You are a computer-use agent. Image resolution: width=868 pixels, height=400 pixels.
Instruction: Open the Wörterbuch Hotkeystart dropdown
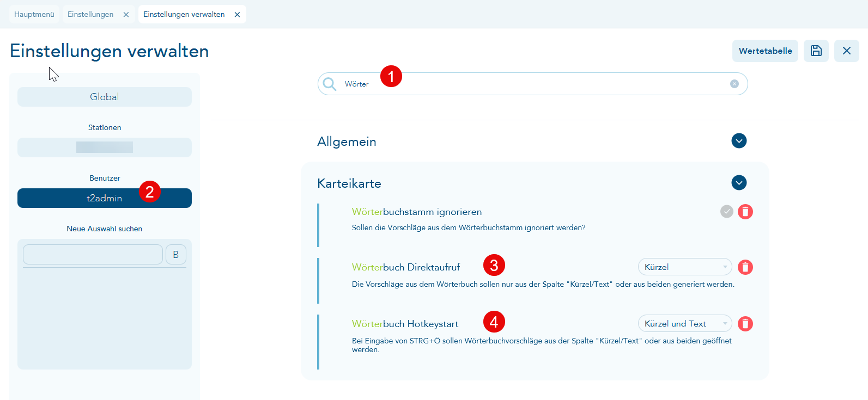pyautogui.click(x=685, y=324)
